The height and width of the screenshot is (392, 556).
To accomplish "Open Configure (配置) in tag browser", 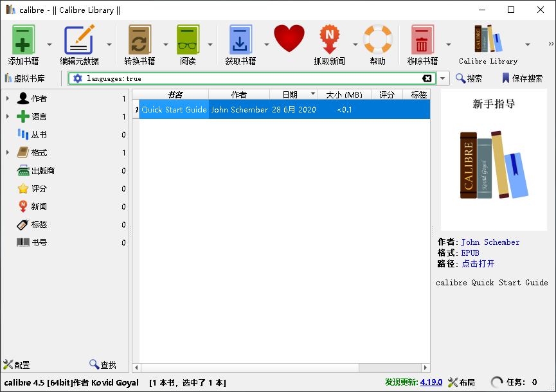I will coord(16,365).
